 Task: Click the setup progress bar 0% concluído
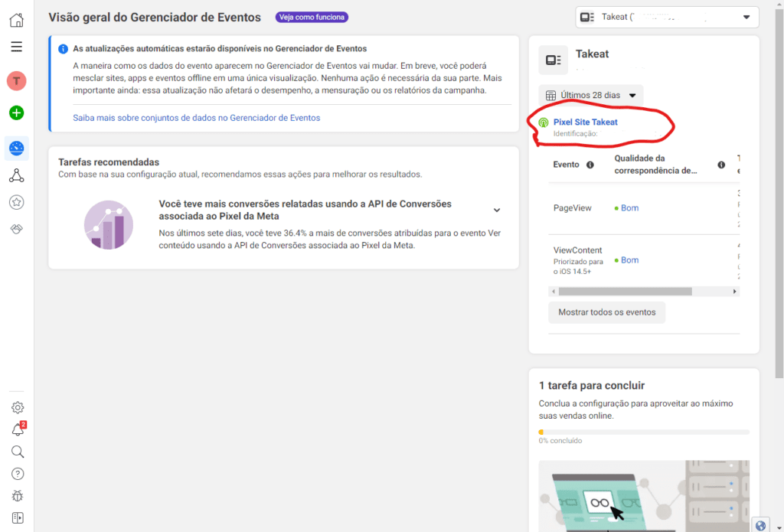click(x=643, y=432)
